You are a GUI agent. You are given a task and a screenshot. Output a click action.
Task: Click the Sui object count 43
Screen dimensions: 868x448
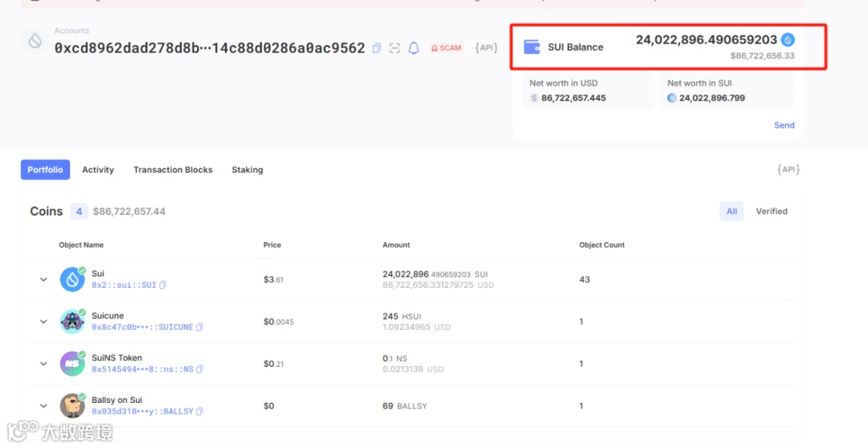click(x=584, y=280)
